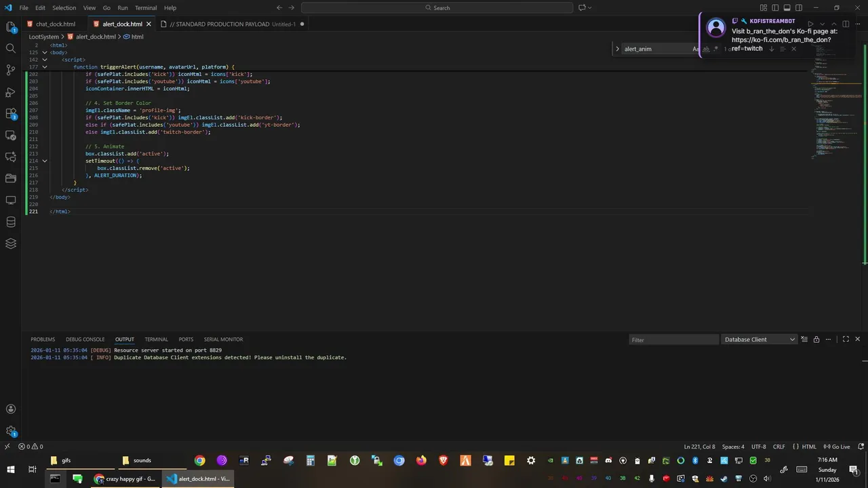
Task: Click the output panel Filter field
Action: click(x=673, y=340)
